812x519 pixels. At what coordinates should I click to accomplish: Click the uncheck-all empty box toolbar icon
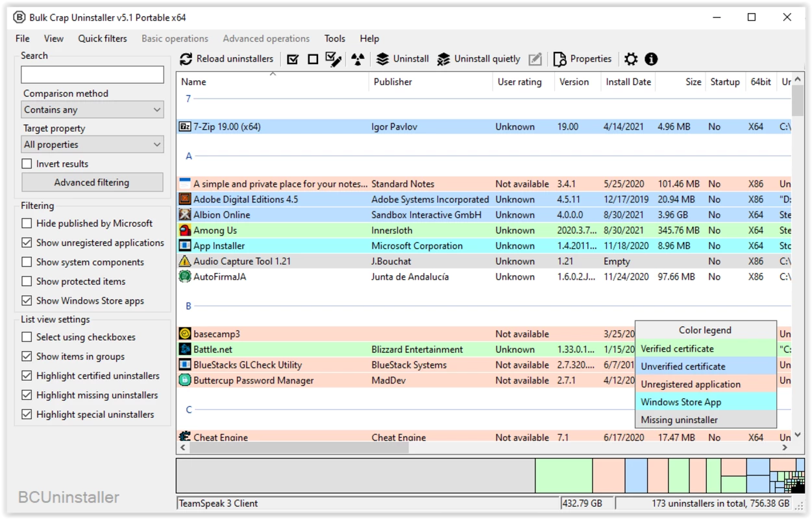coord(313,59)
